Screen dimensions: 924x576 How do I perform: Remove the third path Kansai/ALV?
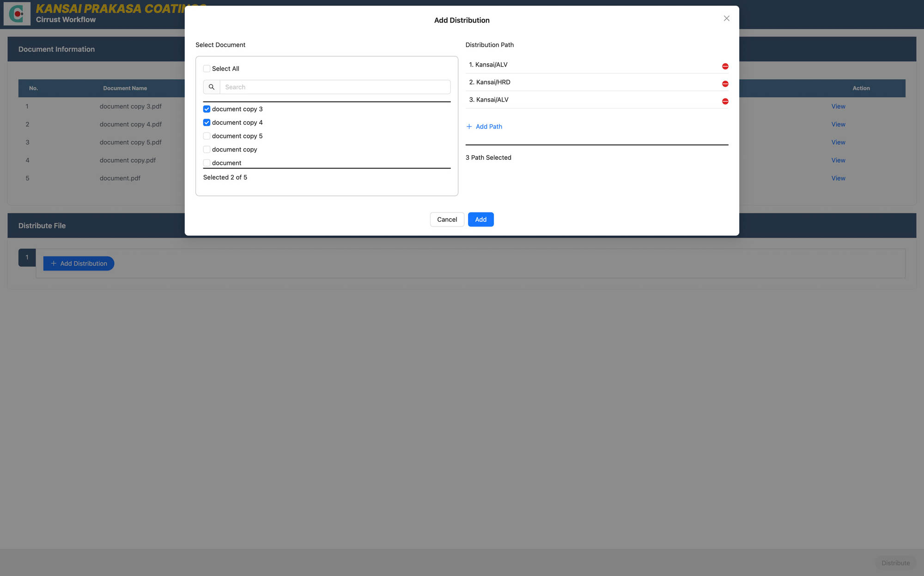(x=725, y=101)
